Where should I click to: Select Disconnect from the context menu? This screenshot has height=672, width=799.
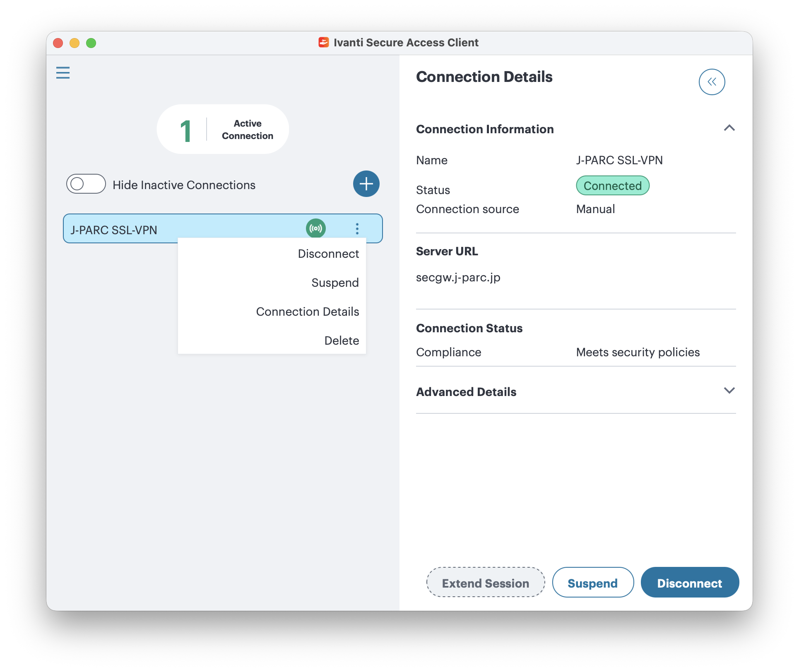[x=328, y=254]
